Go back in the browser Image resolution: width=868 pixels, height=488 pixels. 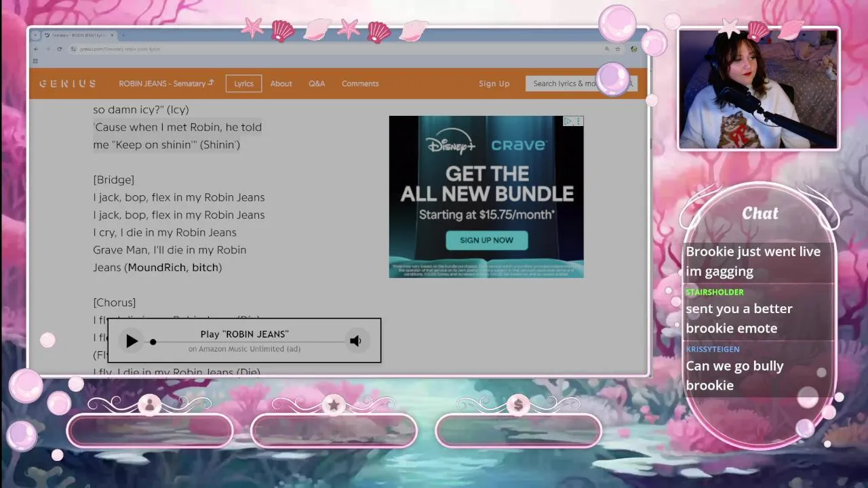36,49
